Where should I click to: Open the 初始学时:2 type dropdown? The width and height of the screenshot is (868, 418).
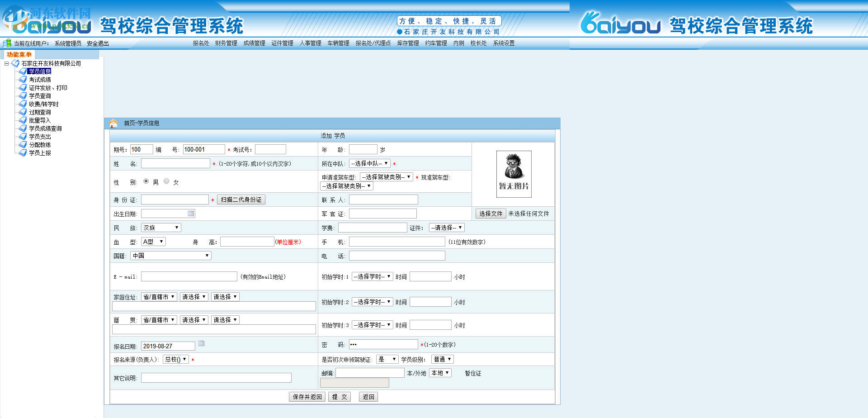pos(373,302)
